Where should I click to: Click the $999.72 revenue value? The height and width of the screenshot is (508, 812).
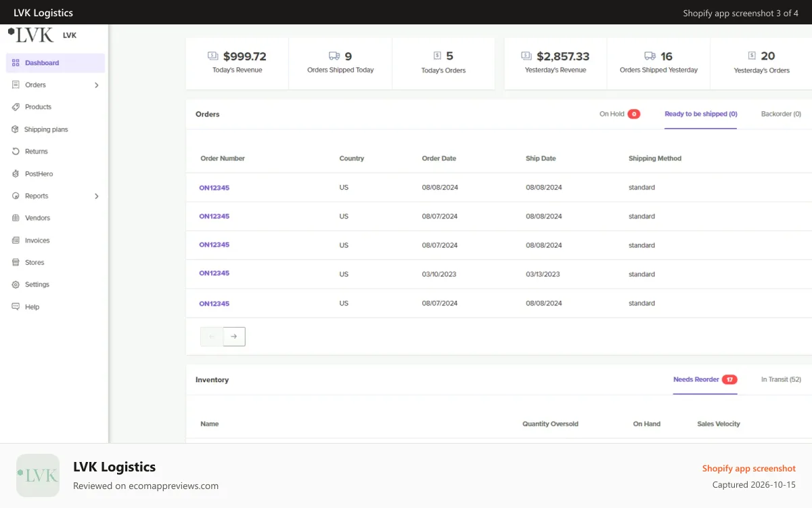coord(244,56)
